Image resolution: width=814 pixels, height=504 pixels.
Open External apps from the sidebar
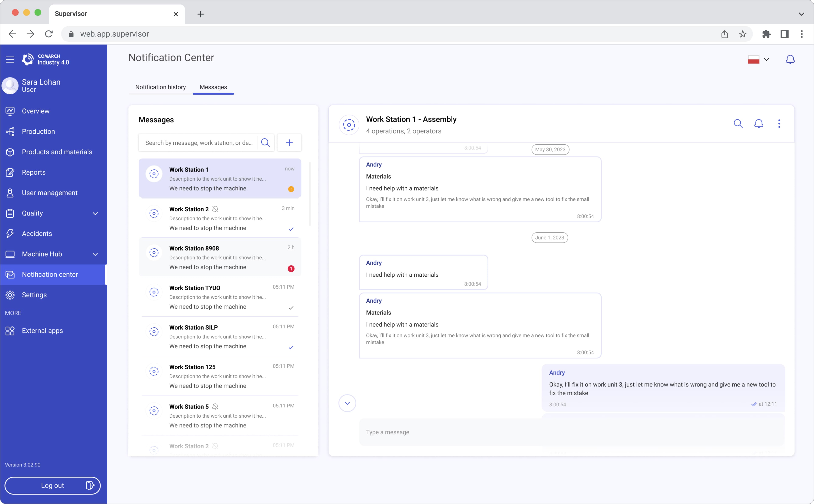42,331
